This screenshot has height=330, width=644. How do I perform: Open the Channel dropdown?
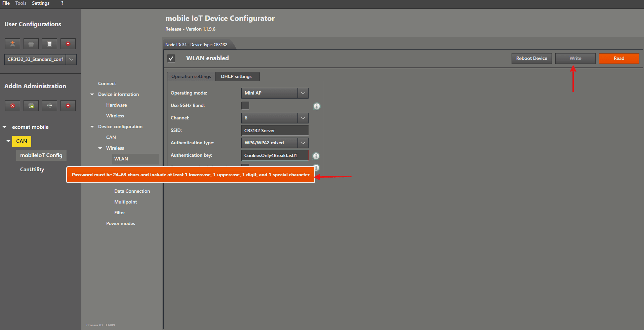(303, 118)
